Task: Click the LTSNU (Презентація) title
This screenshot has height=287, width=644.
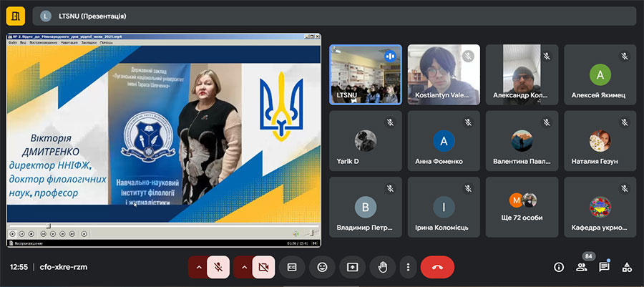Action: [x=91, y=16]
